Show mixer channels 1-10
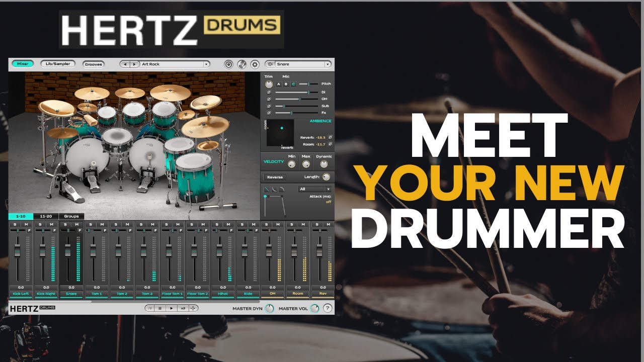The image size is (644, 362). pos(21,216)
